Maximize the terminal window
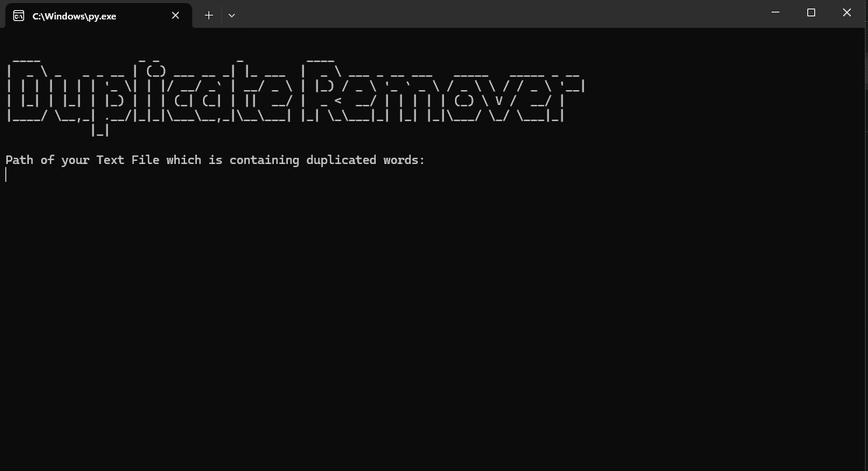The image size is (868, 471). pyautogui.click(x=811, y=12)
